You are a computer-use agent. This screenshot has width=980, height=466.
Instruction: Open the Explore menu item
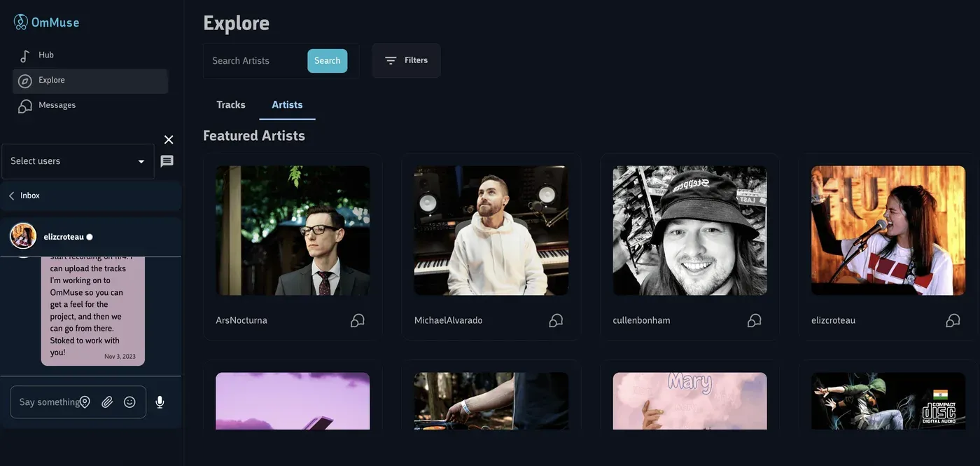90,81
